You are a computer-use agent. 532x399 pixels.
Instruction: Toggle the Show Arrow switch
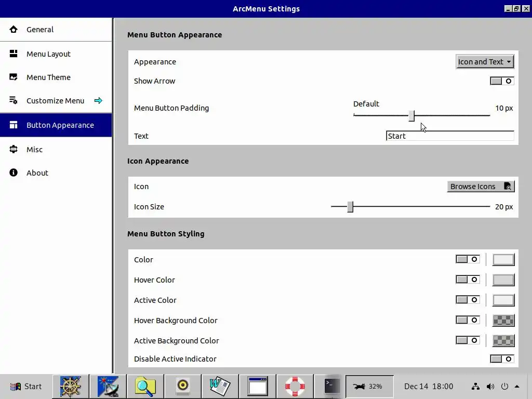[x=502, y=81]
